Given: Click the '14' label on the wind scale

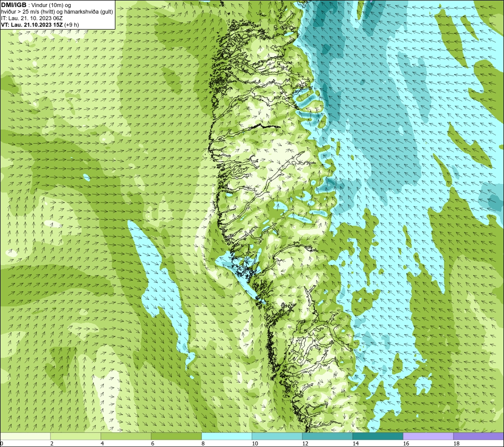Looking at the screenshot, I should click(355, 444).
